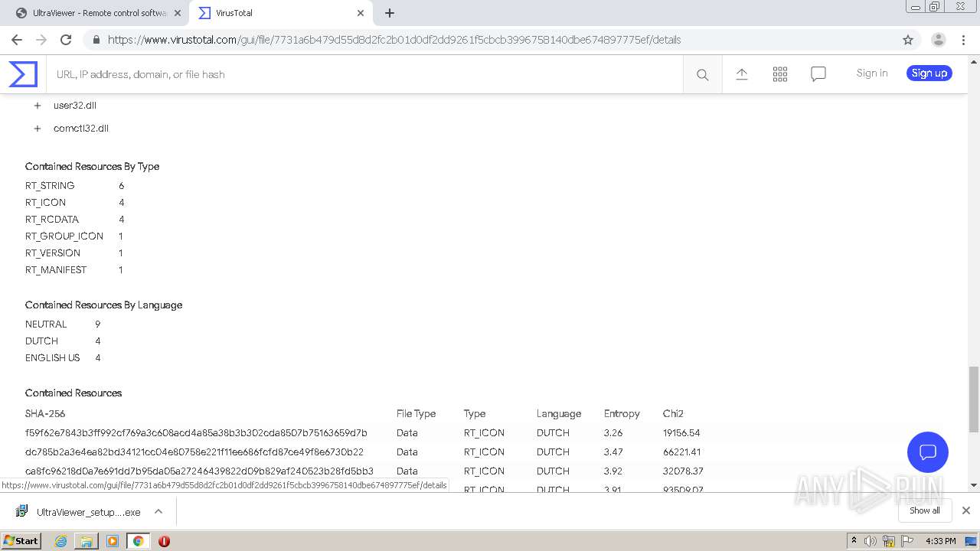Click the Contained Resources By Type heading
Screen dimensions: 980x551
pos(92,167)
